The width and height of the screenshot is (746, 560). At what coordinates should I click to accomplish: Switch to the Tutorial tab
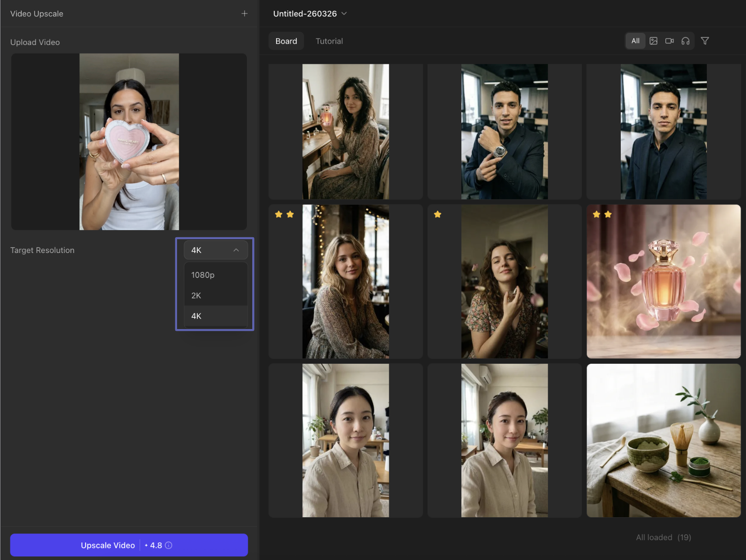[x=329, y=41]
